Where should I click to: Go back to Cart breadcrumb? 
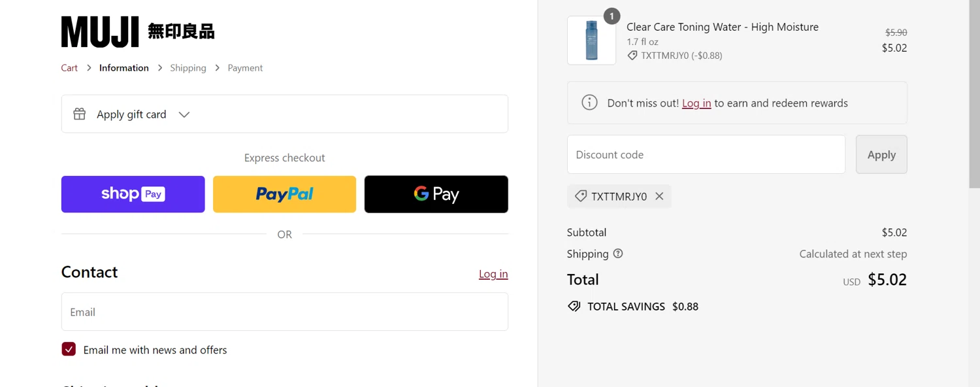[69, 68]
